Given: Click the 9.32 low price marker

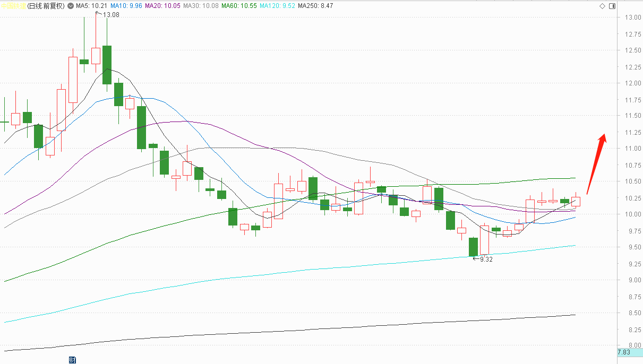Looking at the screenshot, I should click(486, 259).
